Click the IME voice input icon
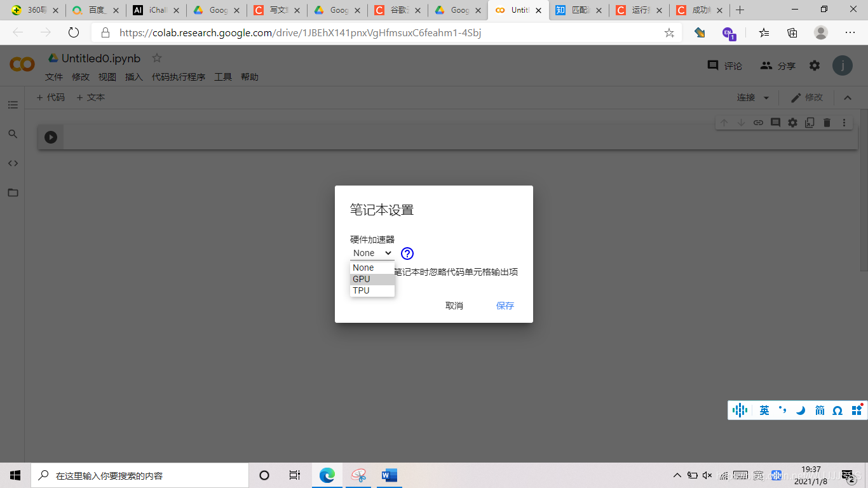This screenshot has width=868, height=488. [740, 410]
